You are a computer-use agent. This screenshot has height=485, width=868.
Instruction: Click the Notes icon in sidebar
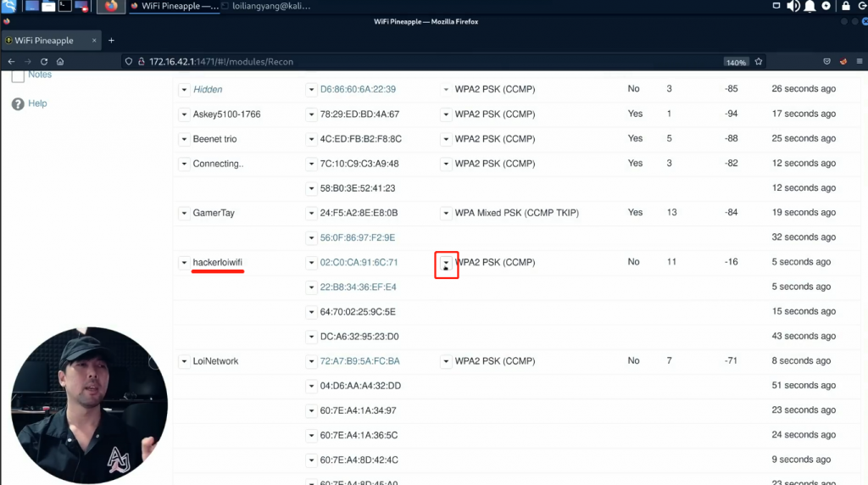18,75
